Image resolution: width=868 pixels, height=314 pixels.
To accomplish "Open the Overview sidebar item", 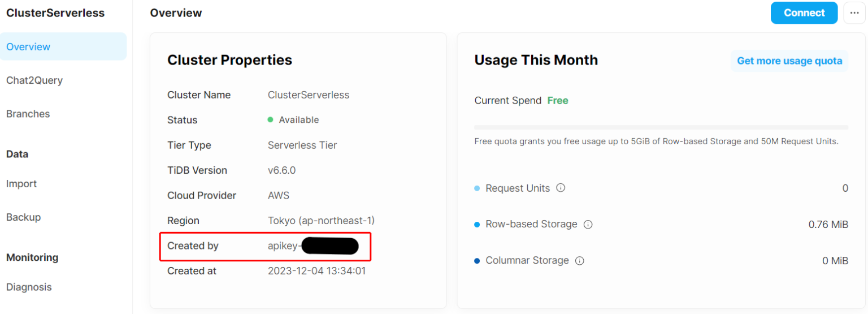I will point(28,47).
